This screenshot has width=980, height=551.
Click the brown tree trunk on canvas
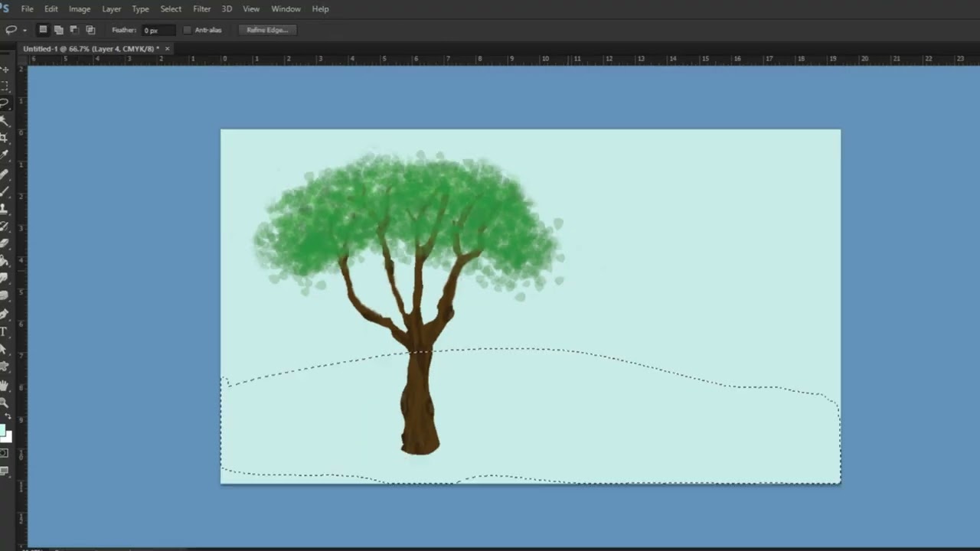click(x=419, y=402)
